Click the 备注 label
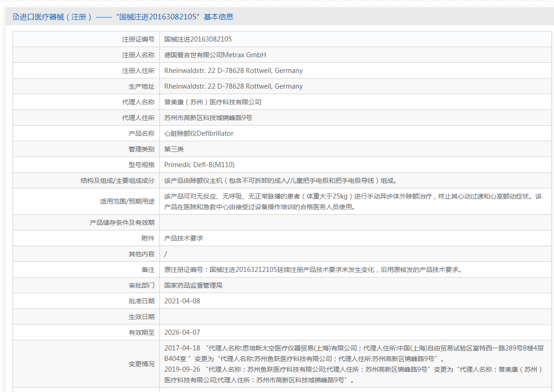The width and height of the screenshot is (554, 392). [148, 270]
